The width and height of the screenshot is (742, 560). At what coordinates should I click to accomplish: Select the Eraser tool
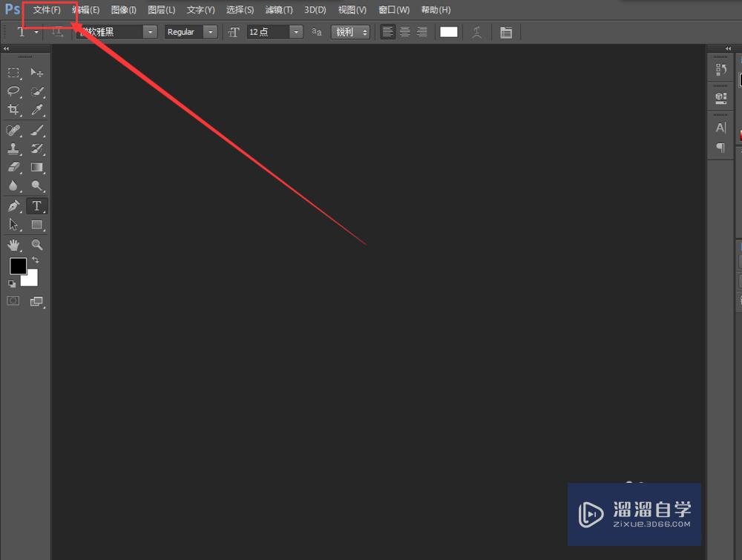(13, 167)
